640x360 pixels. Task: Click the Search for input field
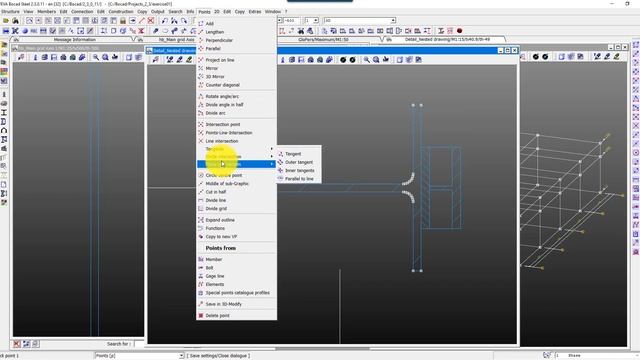click(140, 344)
